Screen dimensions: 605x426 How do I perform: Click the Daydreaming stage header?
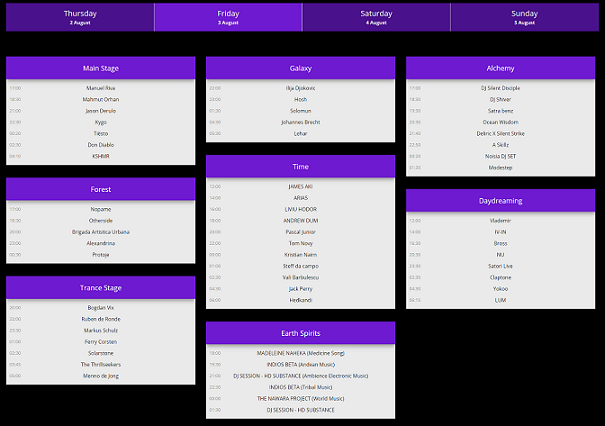coord(500,201)
